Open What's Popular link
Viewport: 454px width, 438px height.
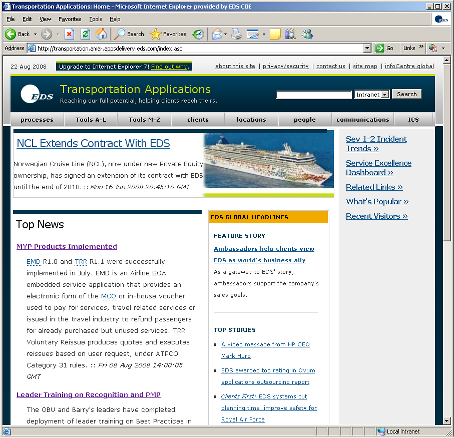click(x=377, y=201)
